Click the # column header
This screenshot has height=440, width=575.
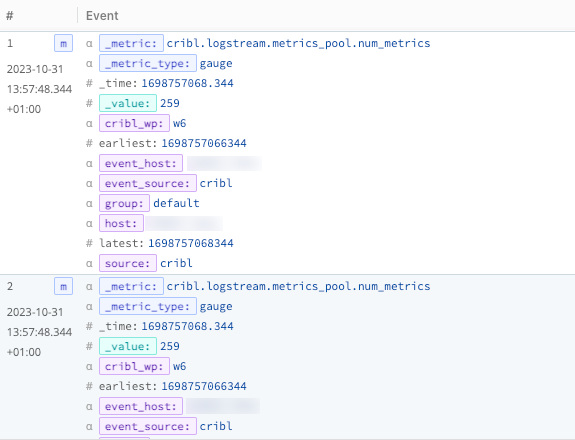click(10, 16)
